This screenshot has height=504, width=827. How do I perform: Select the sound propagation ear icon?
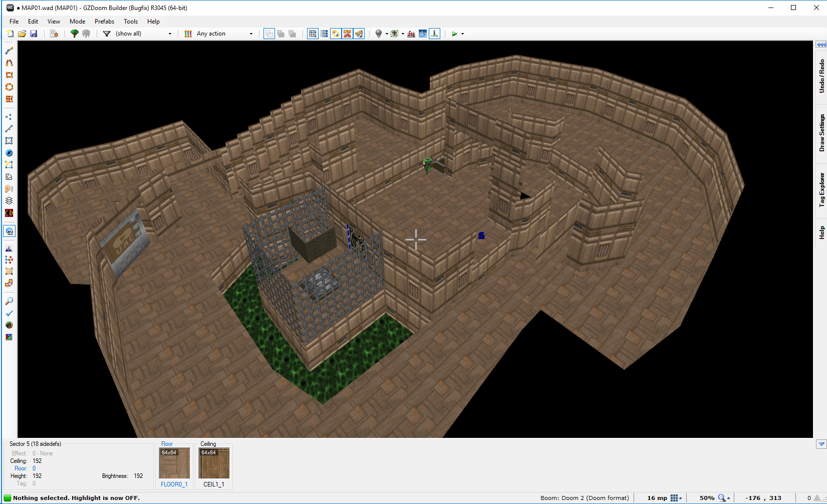pos(9,189)
